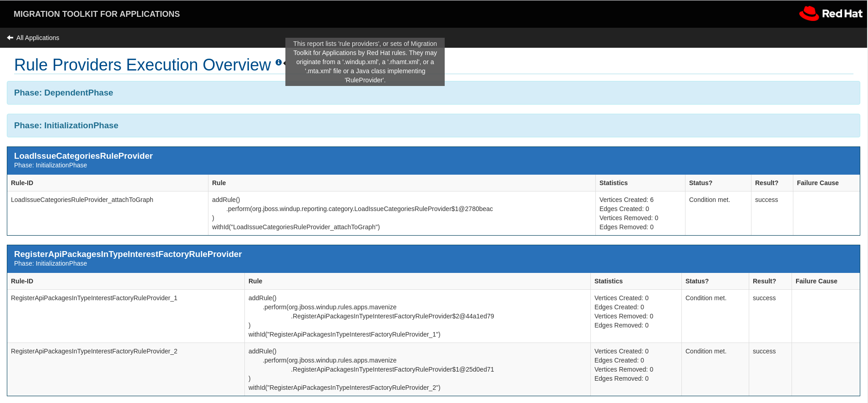The image size is (868, 403).
Task: Click the info icon next to page title
Action: coord(279,62)
